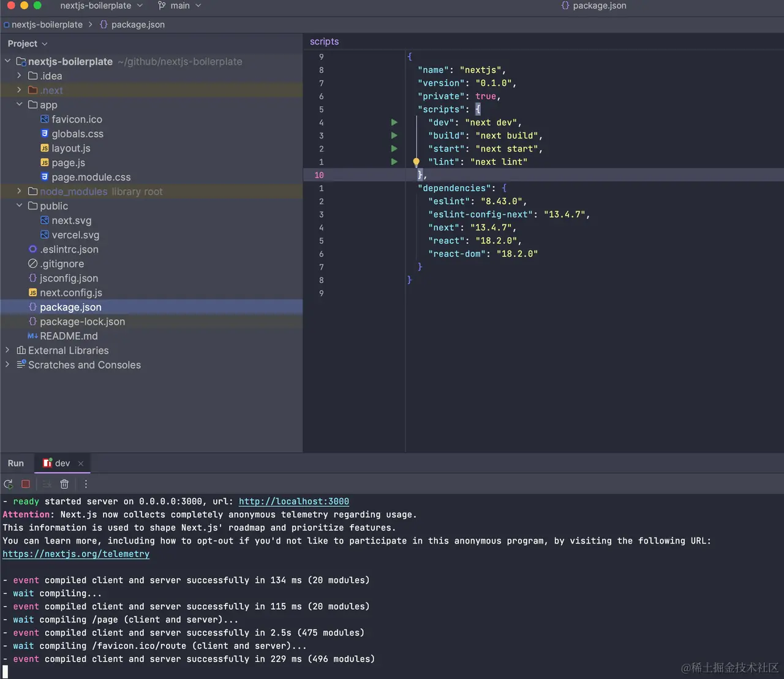Clear console output with the trash icon

pyautogui.click(x=64, y=484)
